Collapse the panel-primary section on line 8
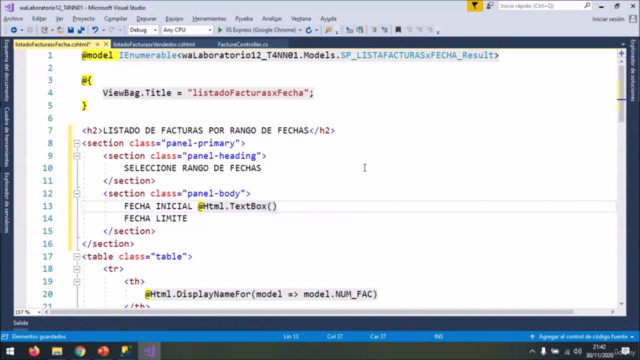This screenshot has width=640, height=360. pyautogui.click(x=77, y=143)
